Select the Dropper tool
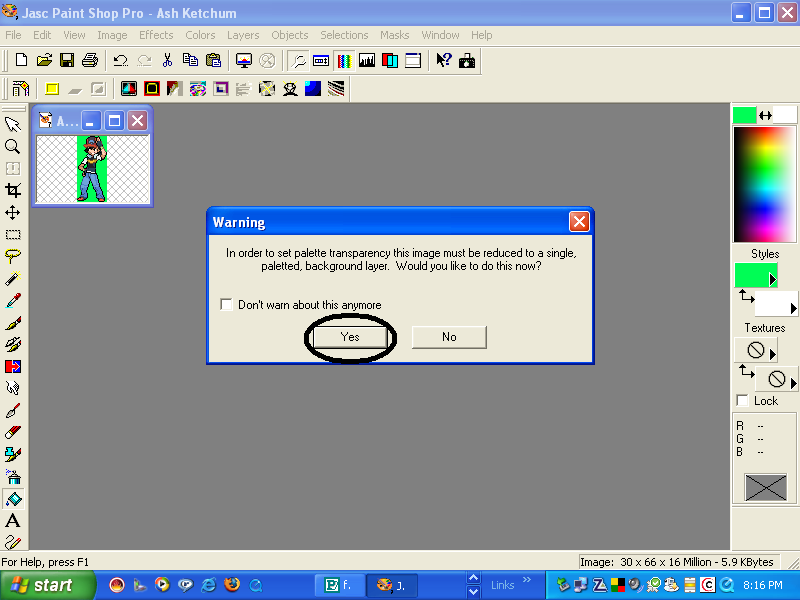This screenshot has width=800, height=600. click(13, 300)
